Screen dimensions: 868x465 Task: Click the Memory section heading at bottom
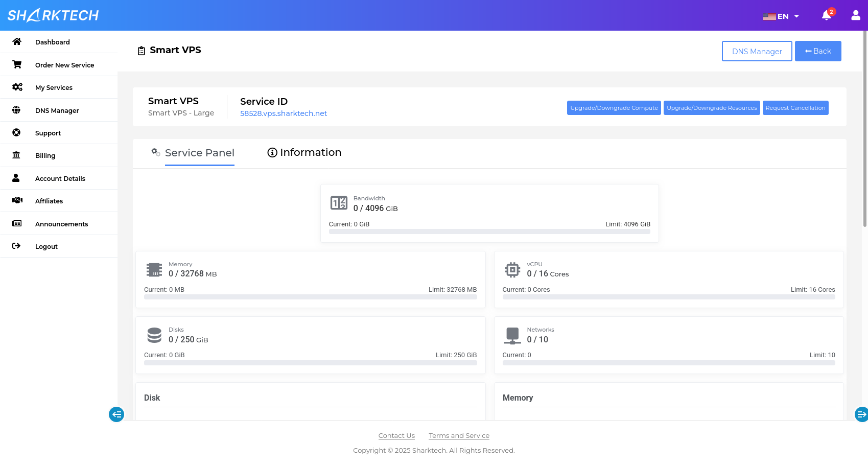click(518, 398)
